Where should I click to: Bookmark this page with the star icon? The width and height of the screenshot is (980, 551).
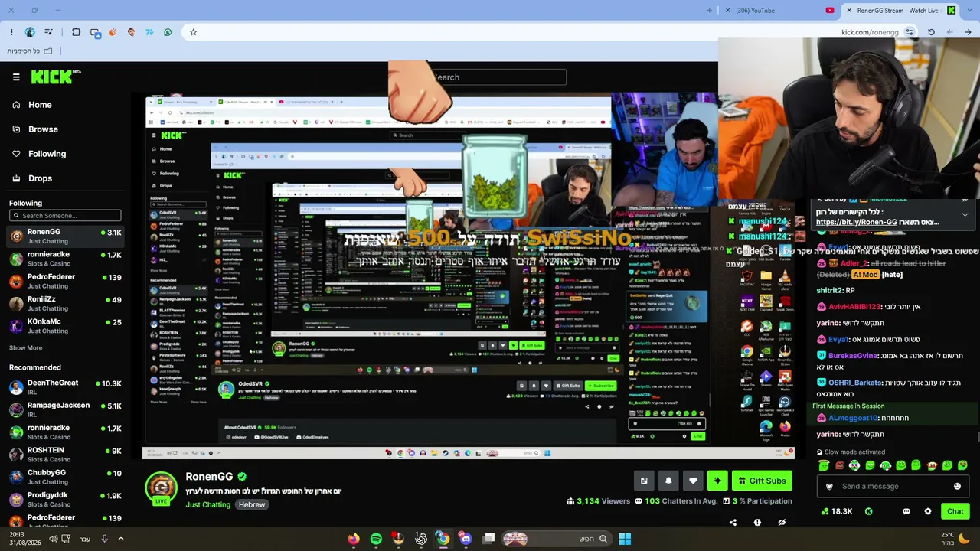pos(193,32)
